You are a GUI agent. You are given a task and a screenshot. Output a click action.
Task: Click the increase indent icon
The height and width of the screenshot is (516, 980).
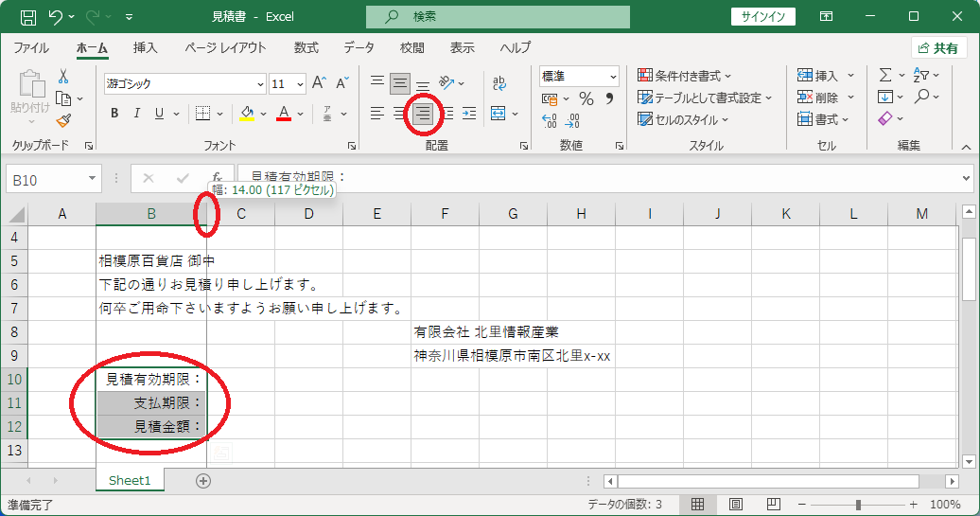pos(469,114)
